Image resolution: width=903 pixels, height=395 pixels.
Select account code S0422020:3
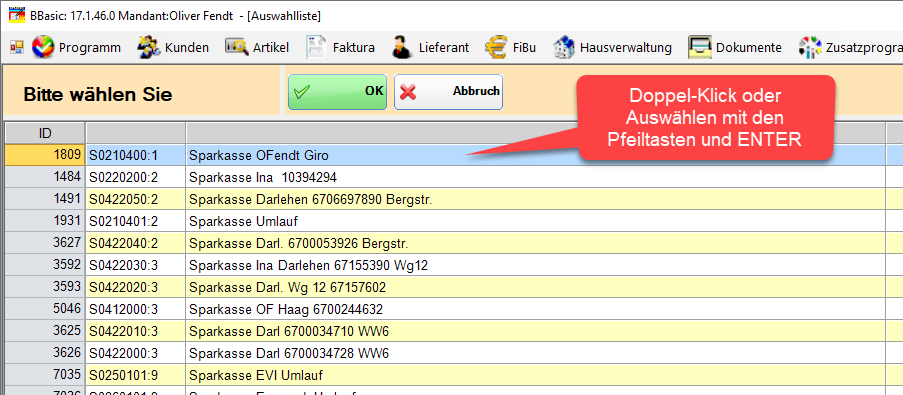point(135,287)
